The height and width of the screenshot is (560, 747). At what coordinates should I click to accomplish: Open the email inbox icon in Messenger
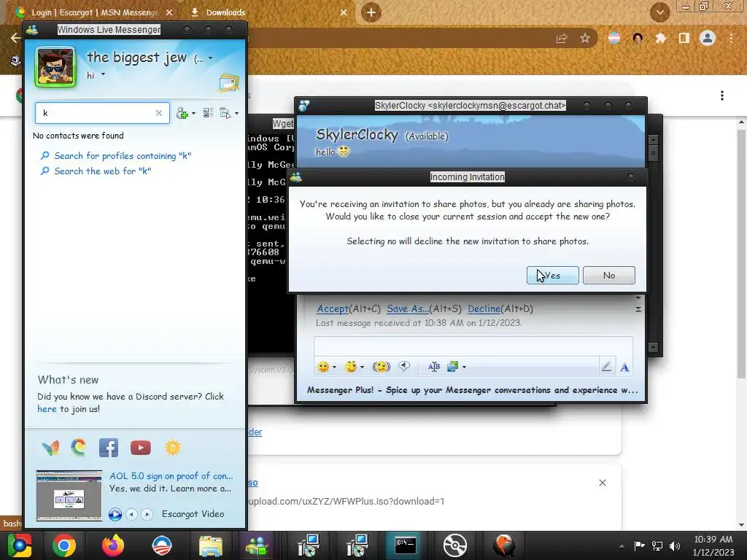[228, 83]
